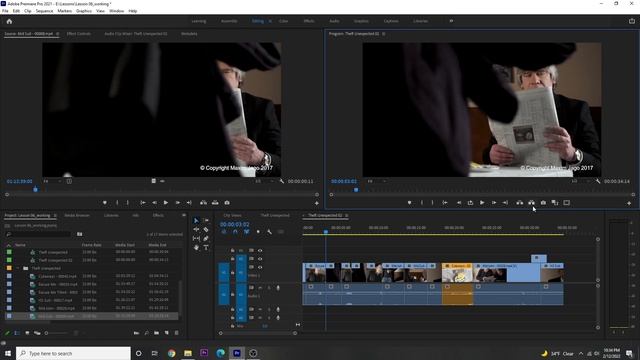Screen dimensions: 640x360
Task: Click Overwrite button in Source monitor
Action: pyautogui.click(x=215, y=202)
